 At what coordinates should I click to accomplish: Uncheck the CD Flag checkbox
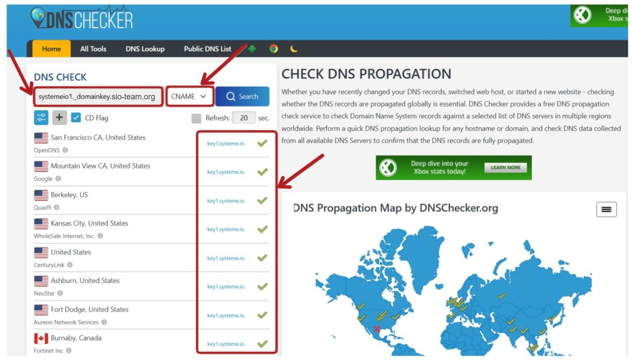click(75, 118)
